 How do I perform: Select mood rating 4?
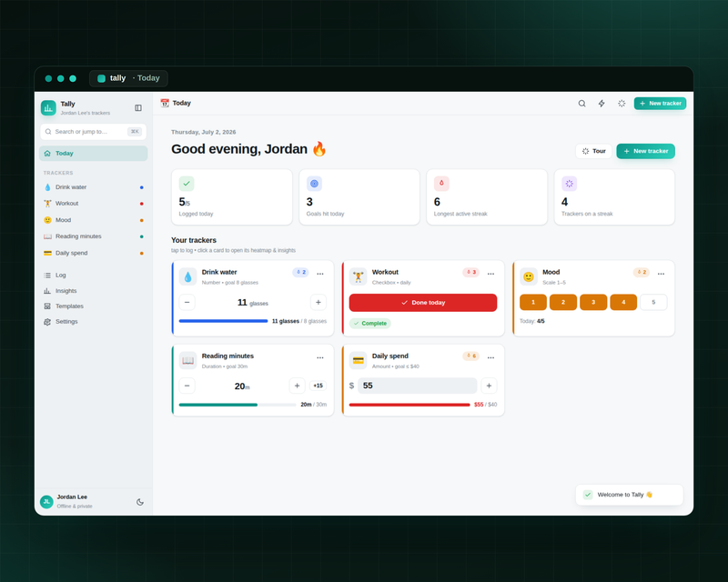(x=623, y=302)
